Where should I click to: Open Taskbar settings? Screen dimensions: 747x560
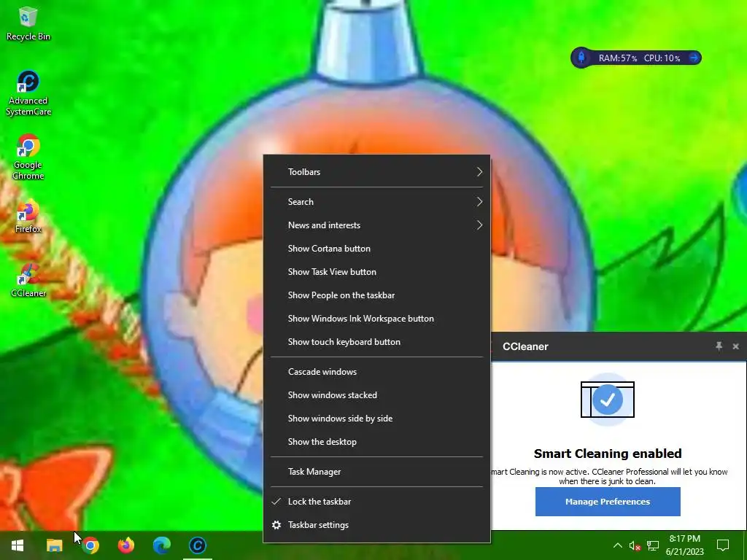[376, 525]
